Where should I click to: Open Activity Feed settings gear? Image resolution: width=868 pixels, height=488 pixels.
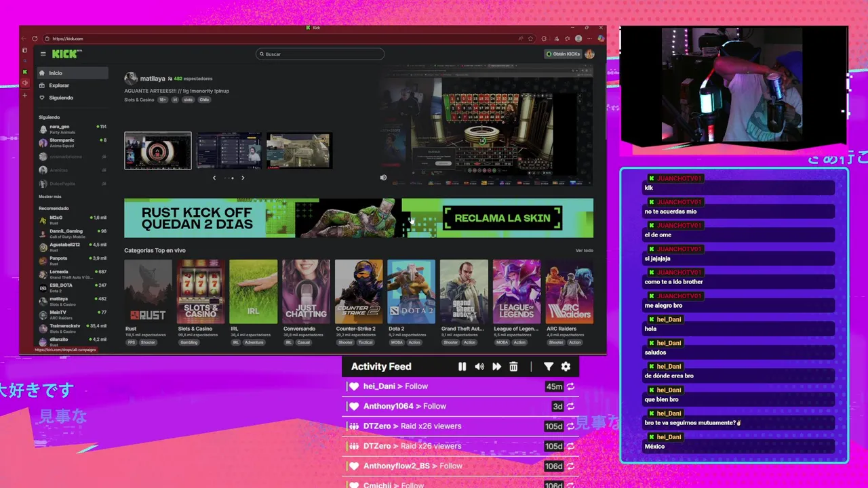(566, 367)
